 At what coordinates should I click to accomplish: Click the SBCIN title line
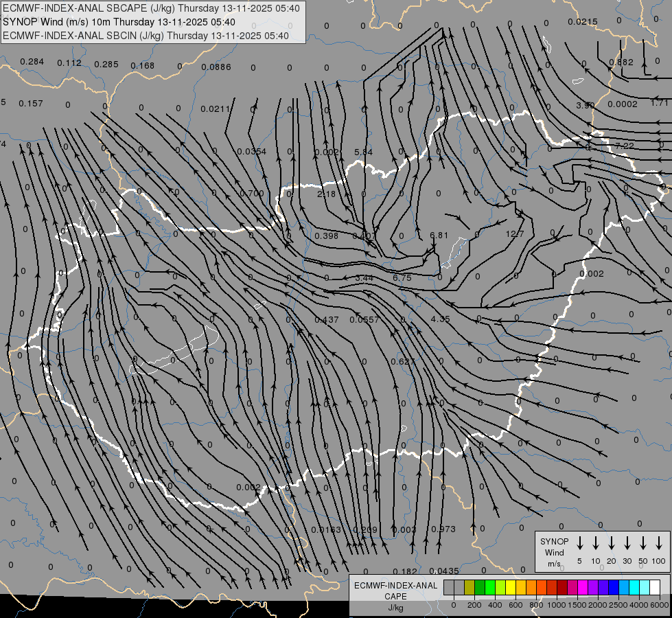[x=146, y=36]
